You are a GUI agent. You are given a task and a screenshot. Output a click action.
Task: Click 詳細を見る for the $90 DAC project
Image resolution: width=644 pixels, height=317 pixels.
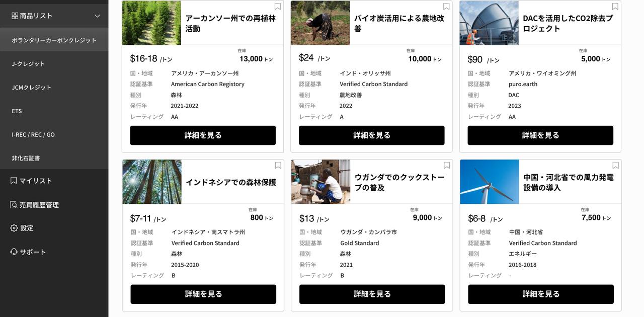click(x=540, y=135)
